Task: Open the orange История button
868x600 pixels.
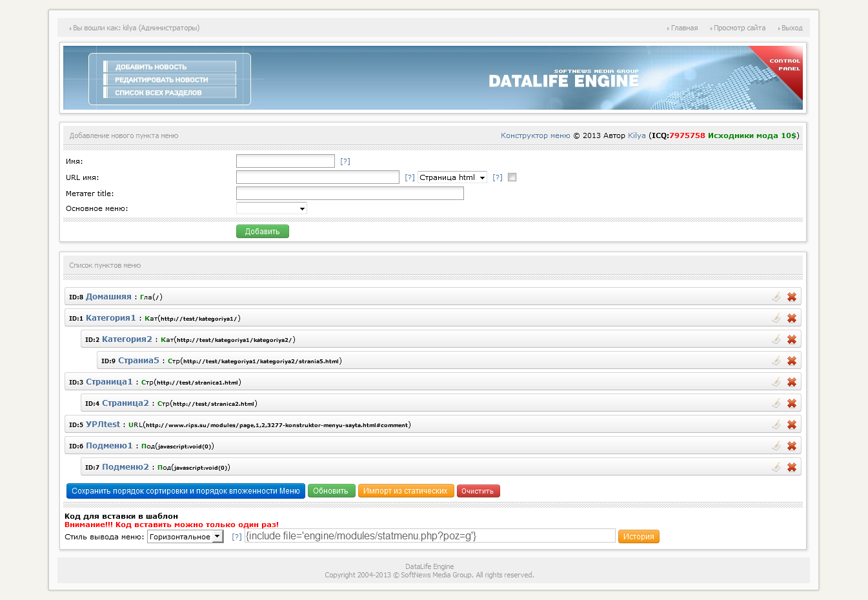Action: (639, 537)
